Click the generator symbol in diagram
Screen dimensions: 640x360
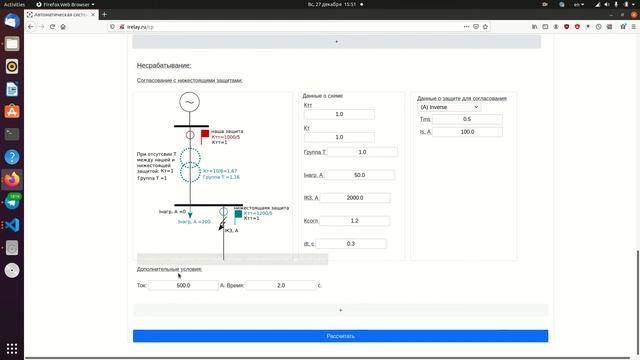pyautogui.click(x=189, y=102)
